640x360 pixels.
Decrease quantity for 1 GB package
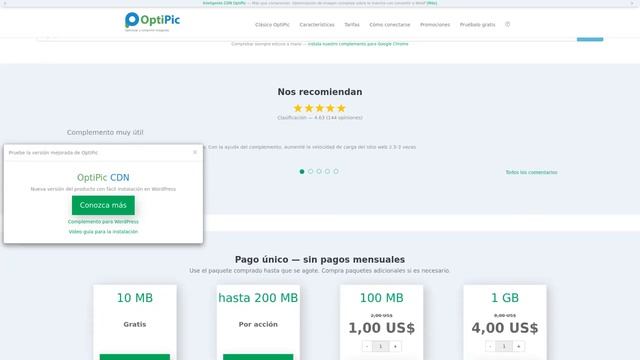point(490,347)
